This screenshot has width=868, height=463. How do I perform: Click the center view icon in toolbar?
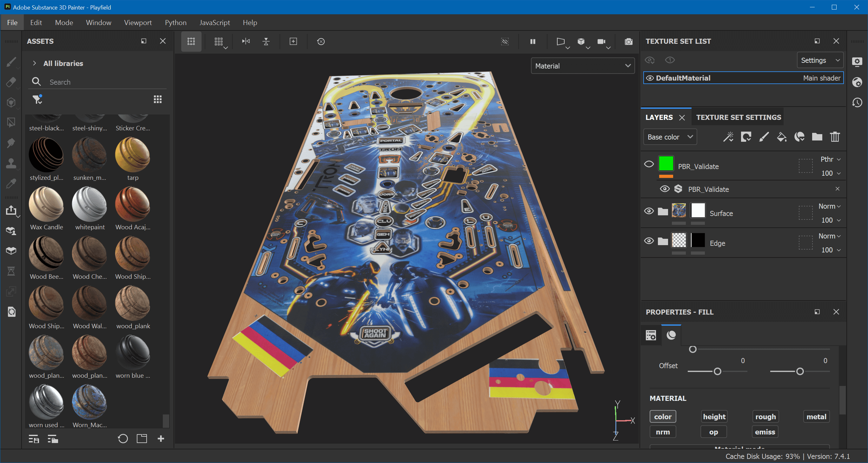[x=294, y=42]
